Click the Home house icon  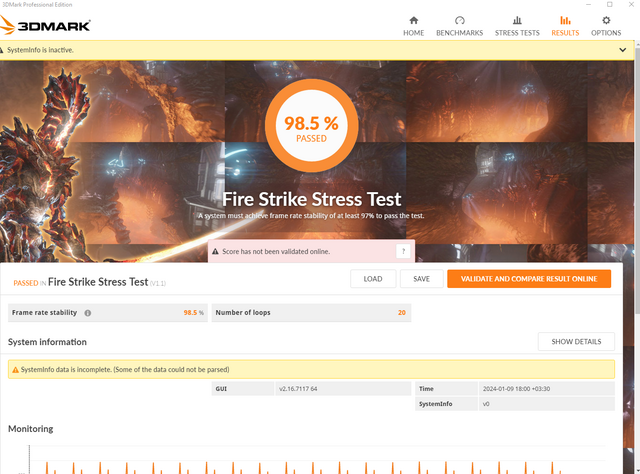click(x=413, y=20)
